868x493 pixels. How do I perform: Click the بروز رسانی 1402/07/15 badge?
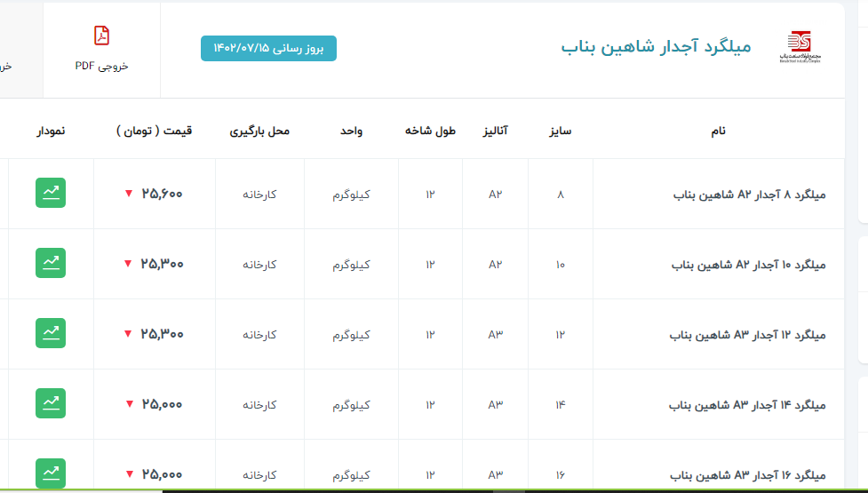click(268, 48)
